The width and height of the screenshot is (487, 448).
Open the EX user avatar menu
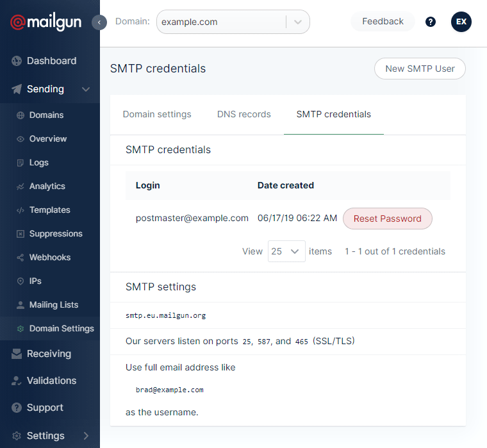(x=461, y=22)
